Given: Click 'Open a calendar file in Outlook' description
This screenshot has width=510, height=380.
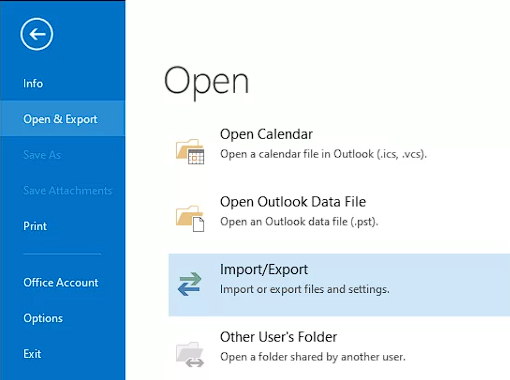Looking at the screenshot, I should (x=323, y=154).
